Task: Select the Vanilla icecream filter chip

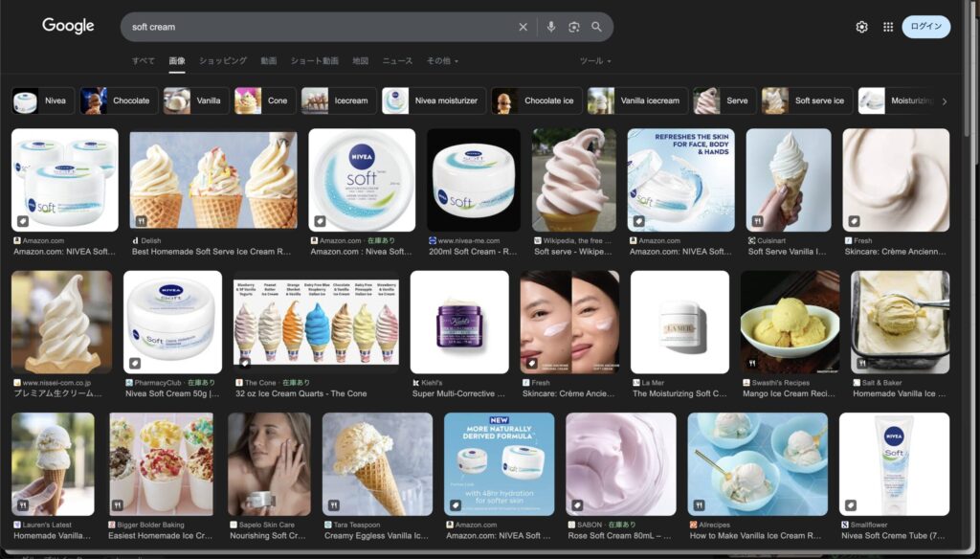Action: (x=637, y=101)
